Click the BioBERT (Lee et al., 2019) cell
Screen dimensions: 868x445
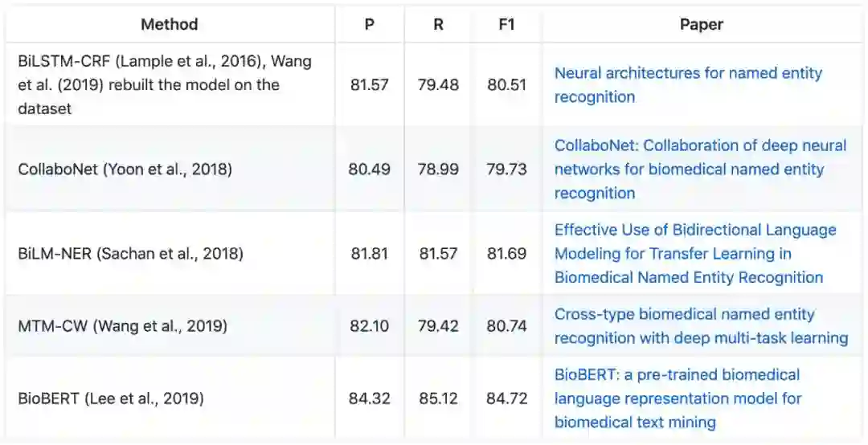coord(111,398)
